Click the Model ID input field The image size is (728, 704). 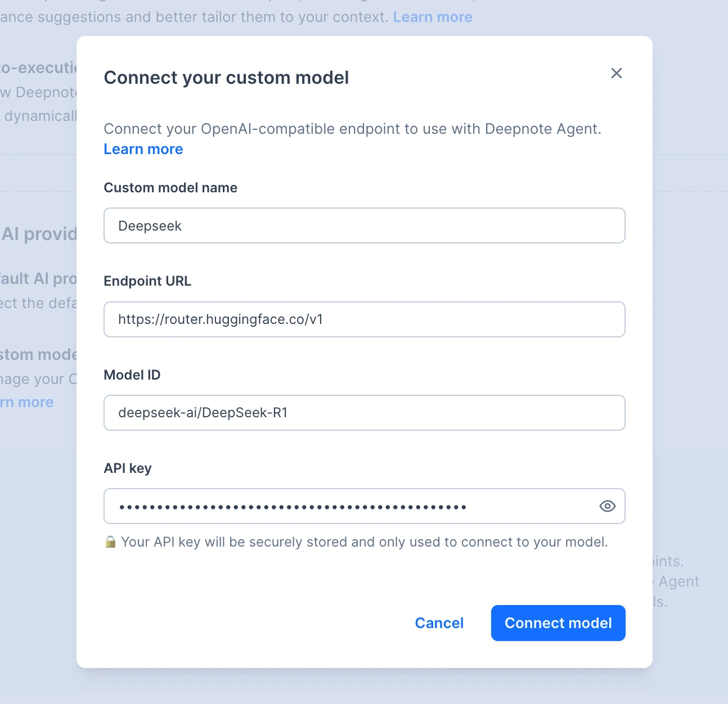coord(364,413)
